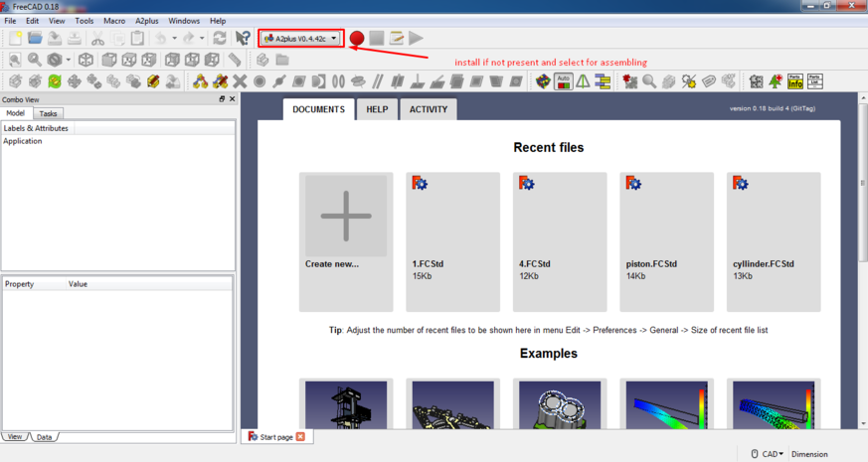The height and width of the screenshot is (462, 868).
Task: Switch to the Data property tab
Action: 44,437
